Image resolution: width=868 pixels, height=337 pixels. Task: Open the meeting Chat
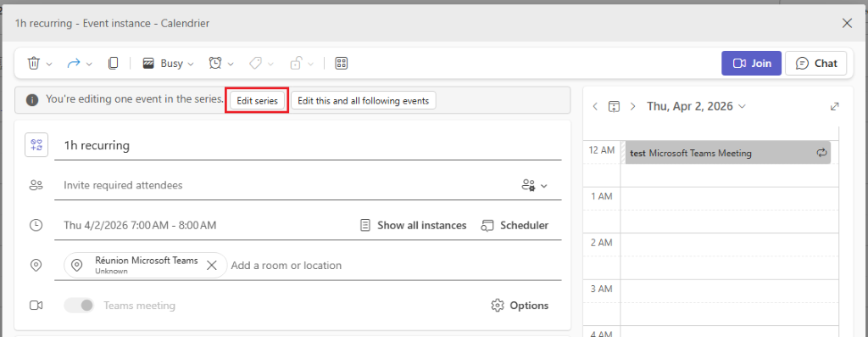816,63
